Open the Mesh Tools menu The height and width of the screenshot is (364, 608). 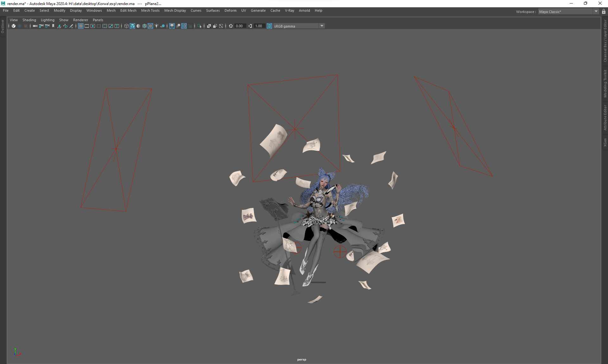[150, 10]
